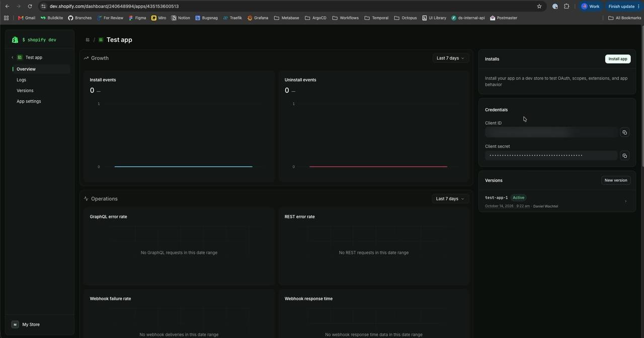Select Overview in the sidebar
Viewport: 644px width, 338px height.
point(41,69)
